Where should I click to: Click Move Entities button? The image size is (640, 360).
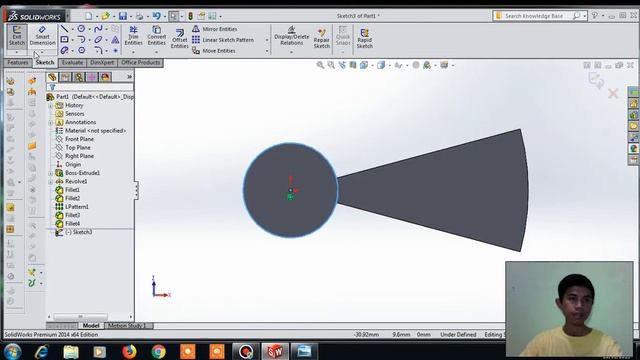pyautogui.click(x=214, y=51)
